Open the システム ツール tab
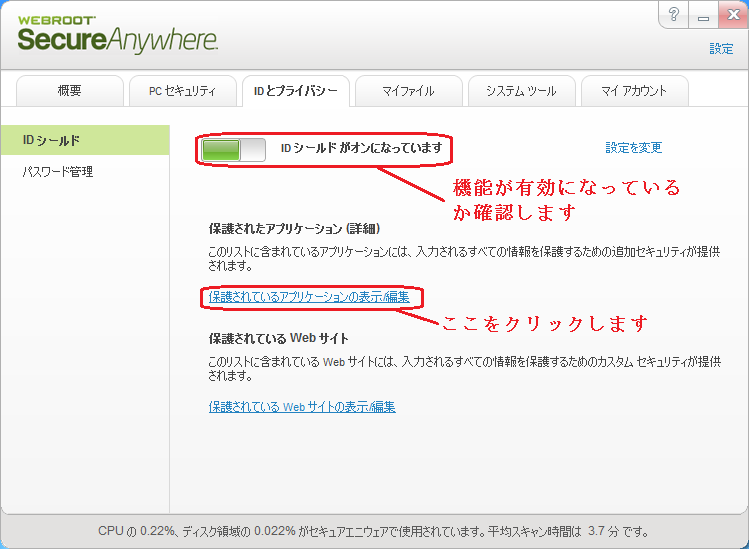 (x=522, y=91)
